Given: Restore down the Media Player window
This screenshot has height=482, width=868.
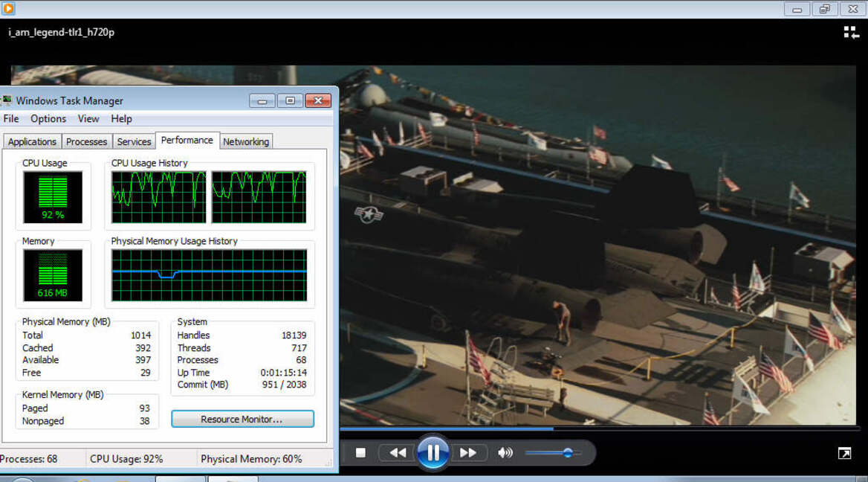Looking at the screenshot, I should [825, 9].
